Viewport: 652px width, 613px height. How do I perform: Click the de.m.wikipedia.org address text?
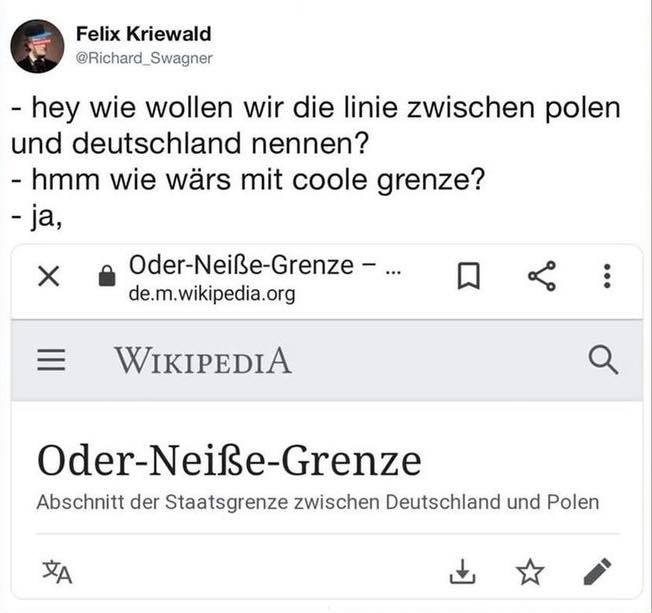click(212, 295)
